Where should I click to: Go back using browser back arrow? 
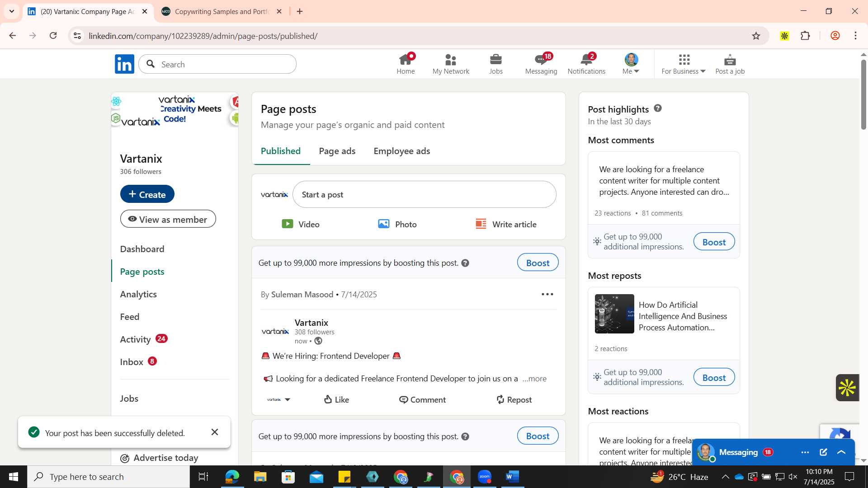(x=13, y=36)
